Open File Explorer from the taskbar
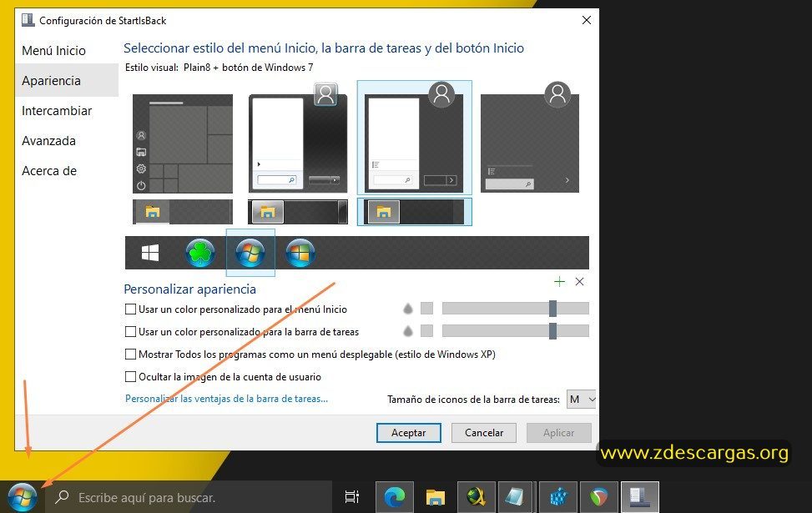Image resolution: width=812 pixels, height=513 pixels. (436, 497)
